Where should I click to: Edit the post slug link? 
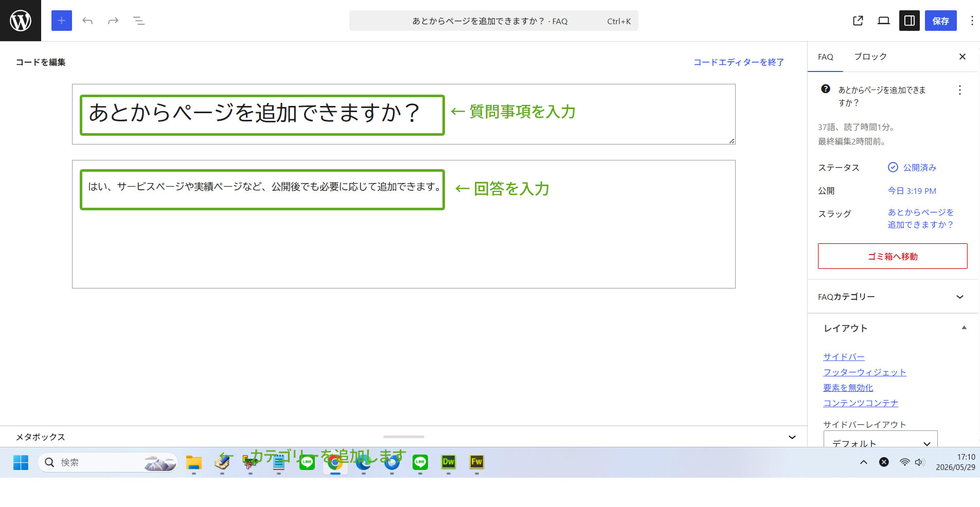tap(921, 219)
